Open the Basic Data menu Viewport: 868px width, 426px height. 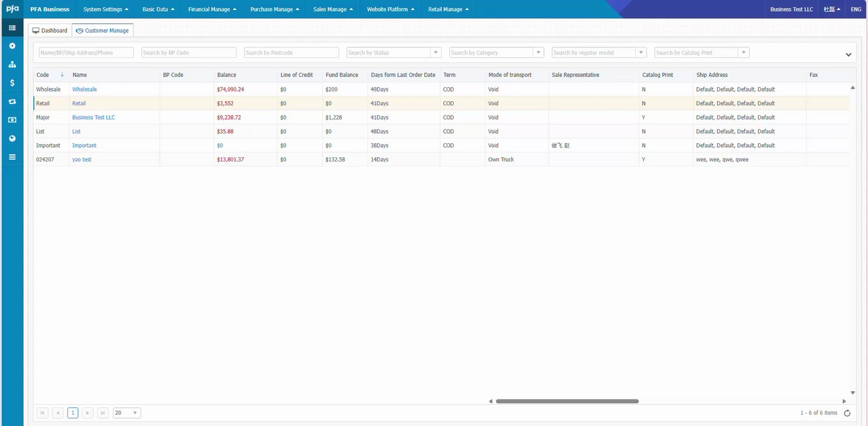[x=158, y=9]
